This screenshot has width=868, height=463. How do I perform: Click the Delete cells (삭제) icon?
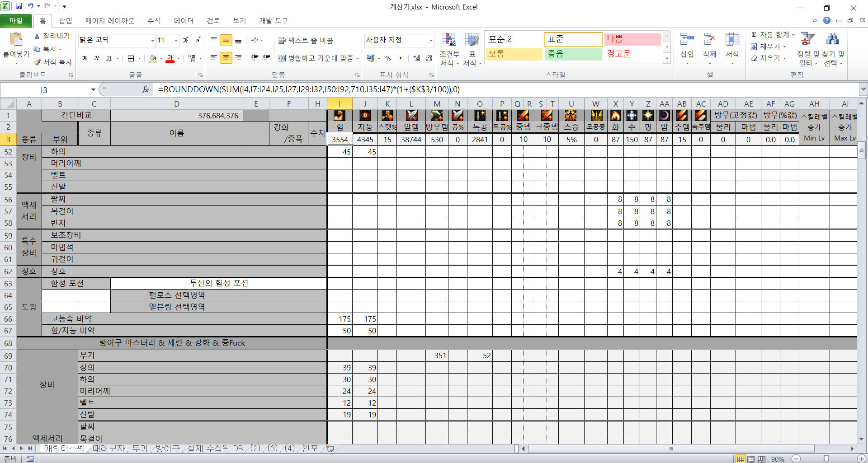point(709,41)
